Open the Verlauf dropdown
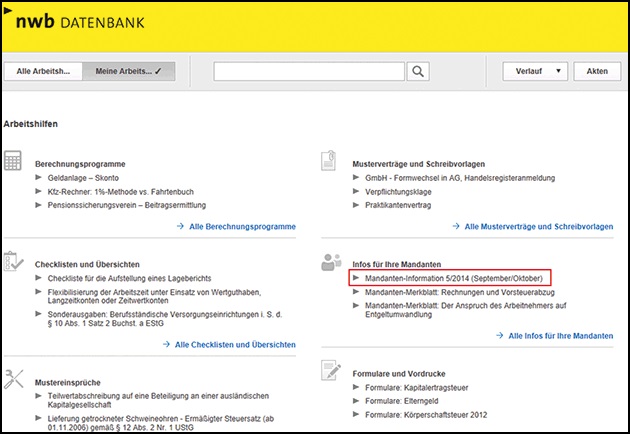Screen dimensions: 630x434 538,72
